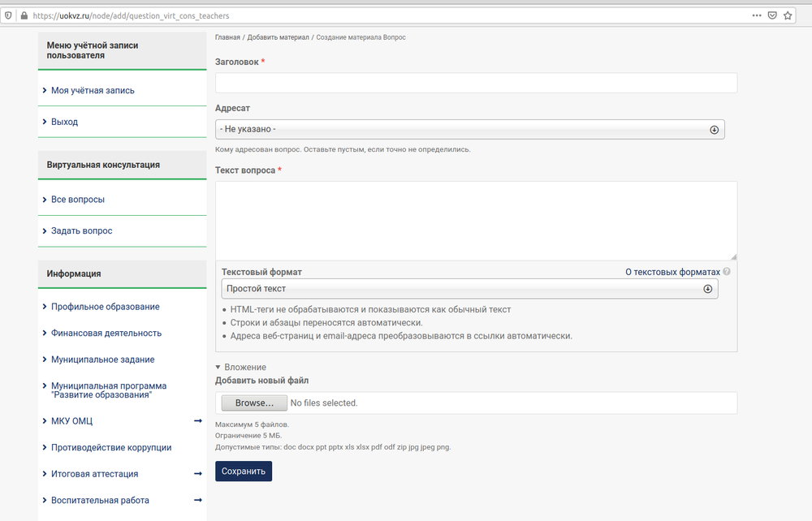Click into the Заголовок text field
The image size is (812, 521).
pyautogui.click(x=476, y=83)
